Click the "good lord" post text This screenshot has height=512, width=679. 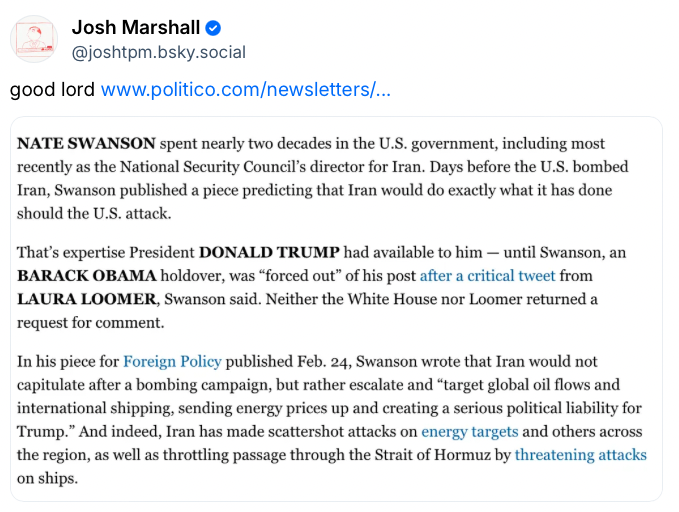[x=52, y=90]
